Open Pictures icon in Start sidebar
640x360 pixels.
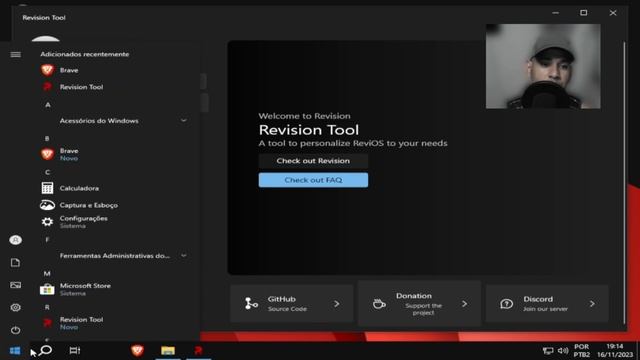[16, 285]
